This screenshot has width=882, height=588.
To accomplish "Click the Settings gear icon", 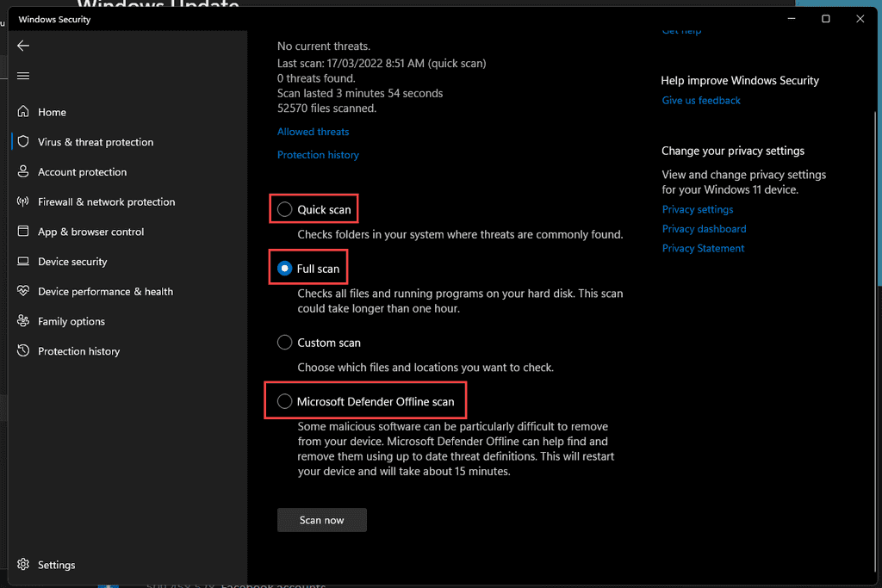I will [x=23, y=565].
